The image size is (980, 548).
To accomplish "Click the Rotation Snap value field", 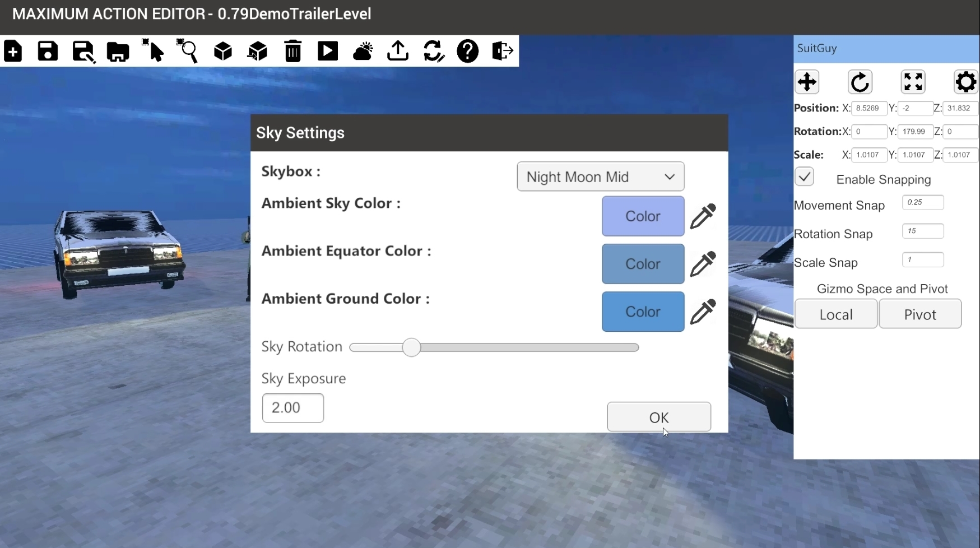I will [x=923, y=231].
